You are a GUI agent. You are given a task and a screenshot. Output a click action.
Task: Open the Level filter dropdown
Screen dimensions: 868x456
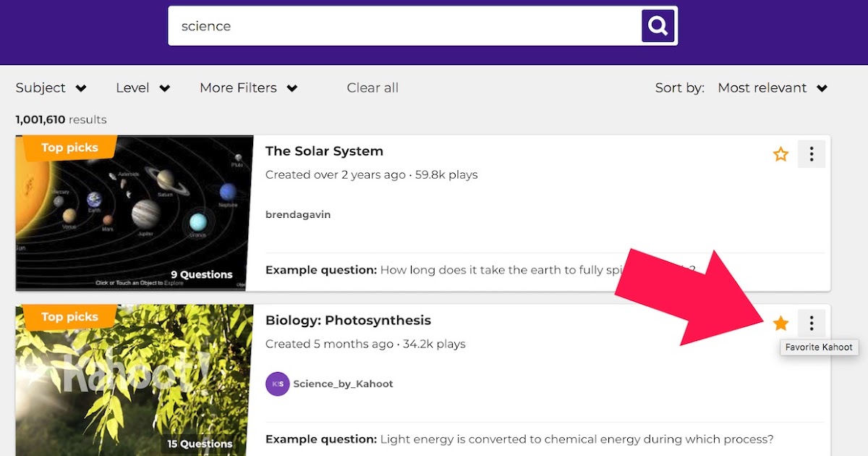click(x=143, y=88)
